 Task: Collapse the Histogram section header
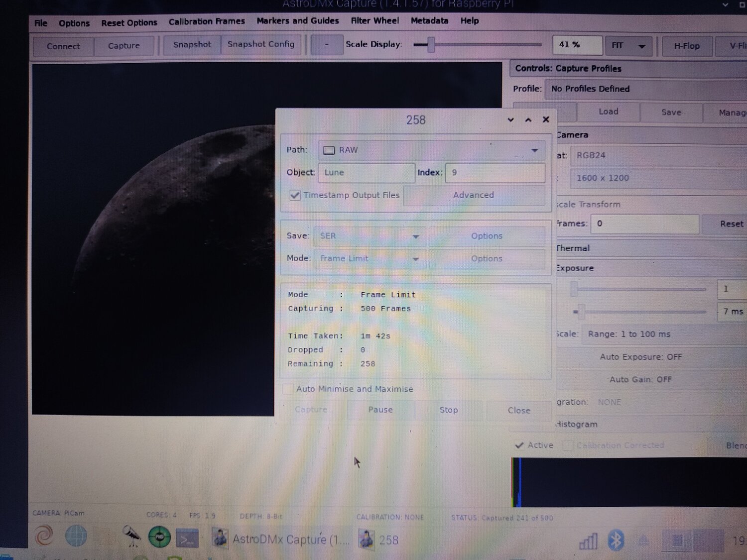pyautogui.click(x=651, y=424)
